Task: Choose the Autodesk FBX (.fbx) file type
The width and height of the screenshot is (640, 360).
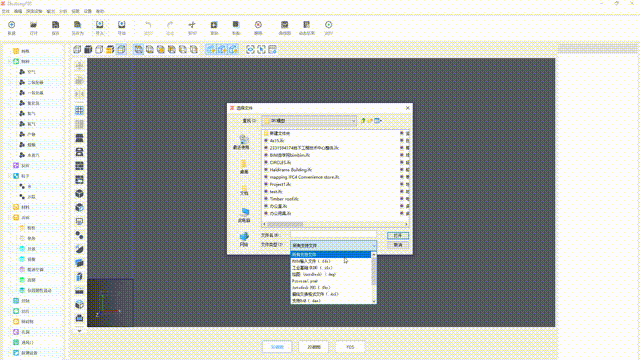Action: pyautogui.click(x=311, y=287)
